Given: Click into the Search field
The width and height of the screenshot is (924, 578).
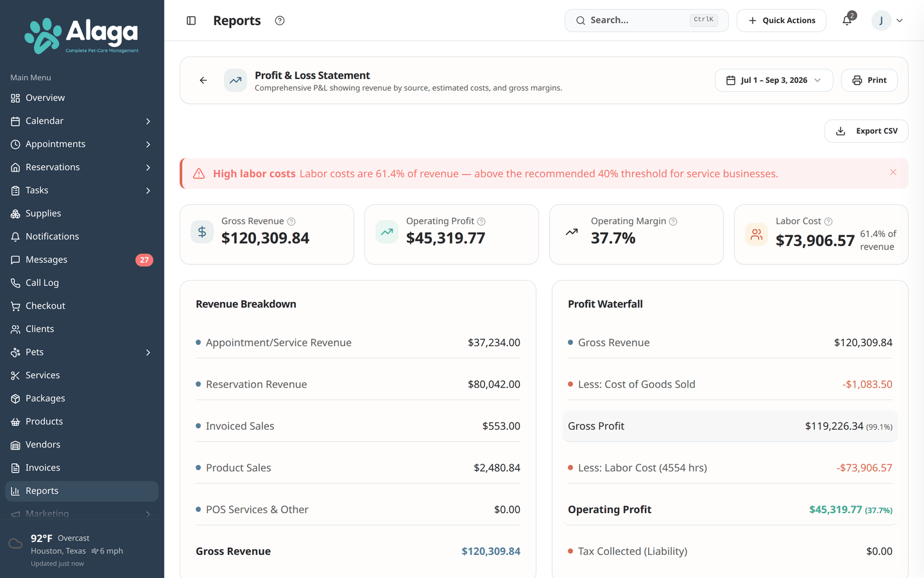Looking at the screenshot, I should click(x=646, y=21).
